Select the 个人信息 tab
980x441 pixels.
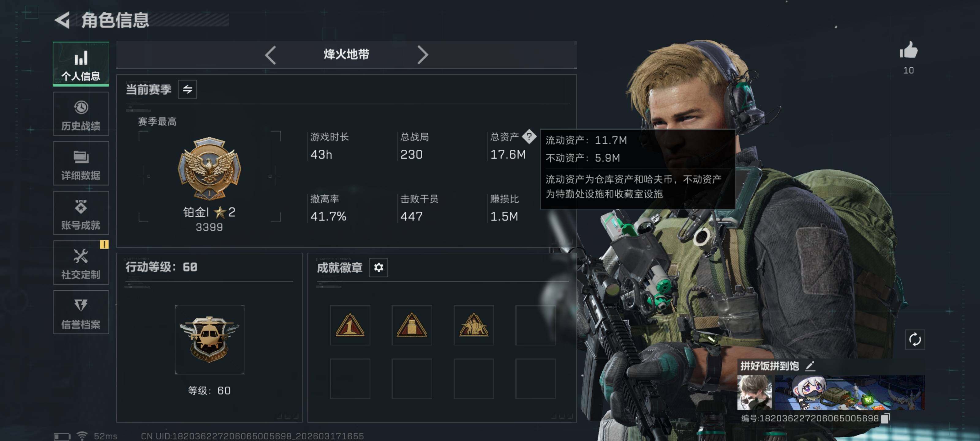pyautogui.click(x=81, y=64)
